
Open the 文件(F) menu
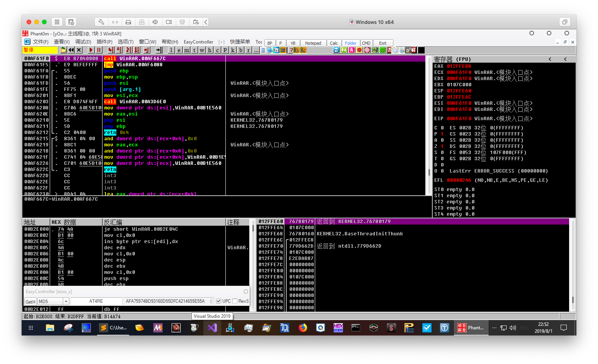click(40, 42)
